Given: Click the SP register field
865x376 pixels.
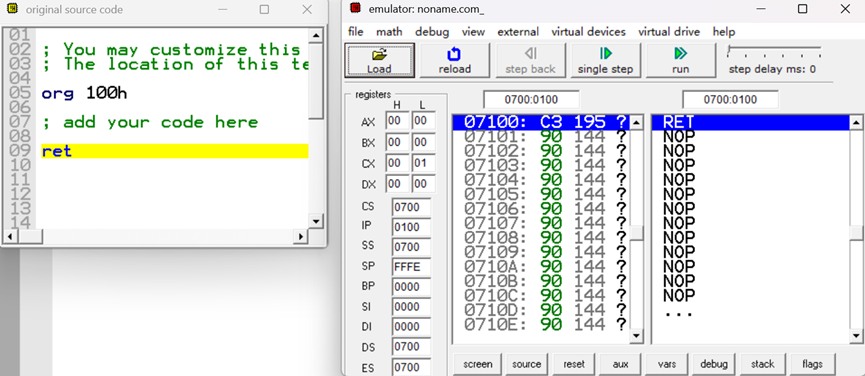Looking at the screenshot, I should point(412,267).
